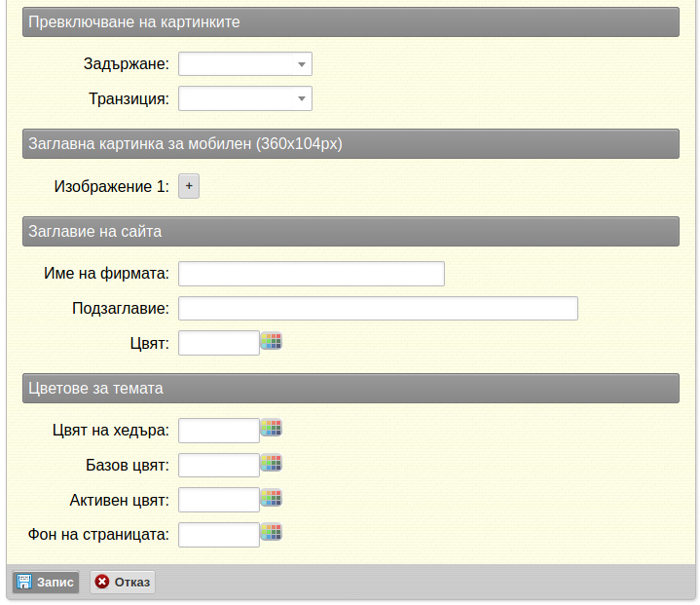Open color palette for Цвят на хедъра
Screen dimensions: 700x605
coord(271,428)
